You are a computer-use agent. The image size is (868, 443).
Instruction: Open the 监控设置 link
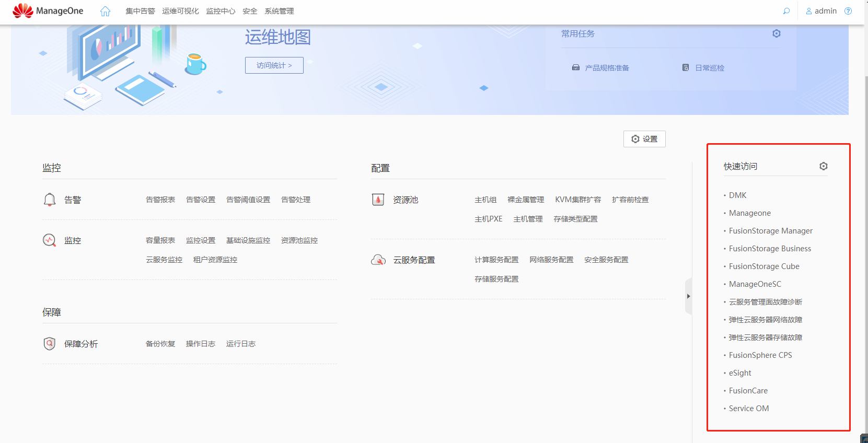point(201,240)
